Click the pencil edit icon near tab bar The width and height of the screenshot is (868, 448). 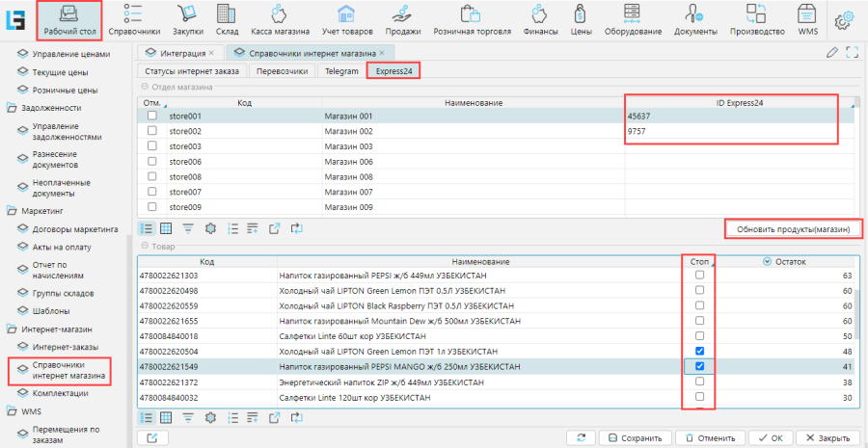[832, 52]
